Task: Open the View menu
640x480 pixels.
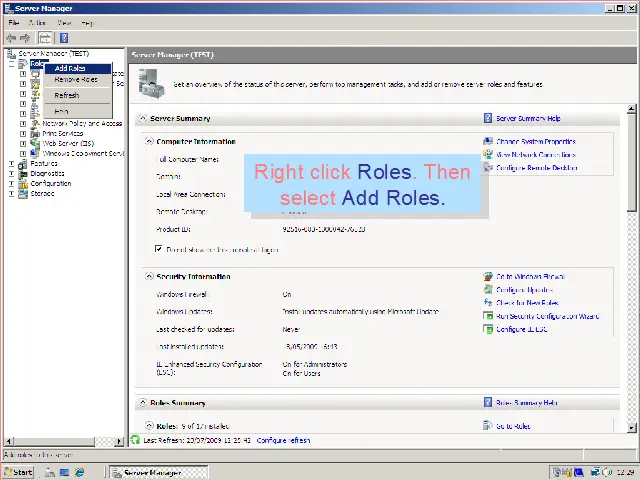Action: (x=64, y=23)
